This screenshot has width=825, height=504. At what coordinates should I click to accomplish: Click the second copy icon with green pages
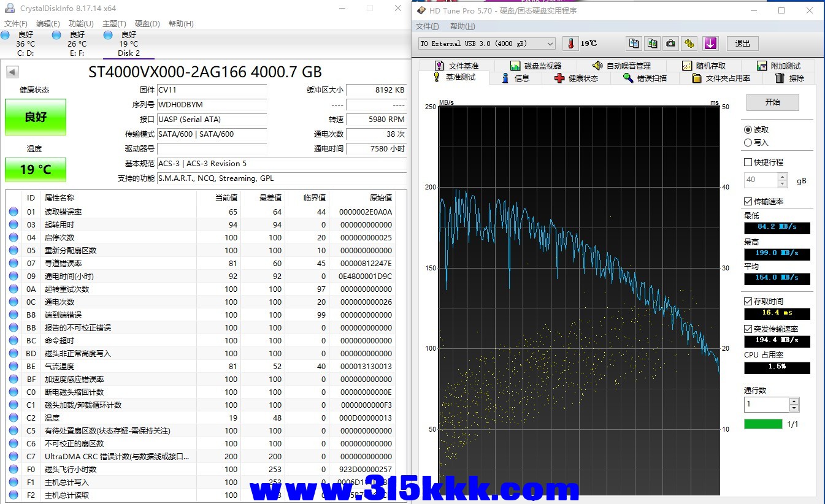[653, 44]
